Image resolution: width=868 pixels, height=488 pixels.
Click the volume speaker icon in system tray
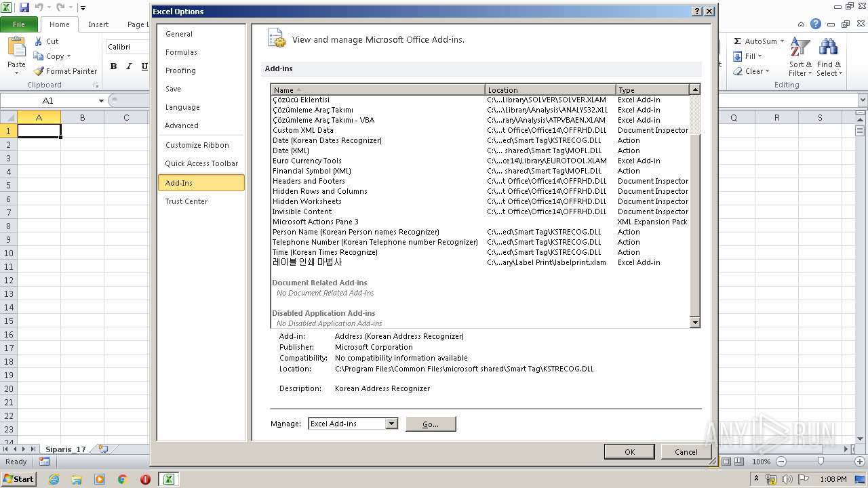coord(788,479)
